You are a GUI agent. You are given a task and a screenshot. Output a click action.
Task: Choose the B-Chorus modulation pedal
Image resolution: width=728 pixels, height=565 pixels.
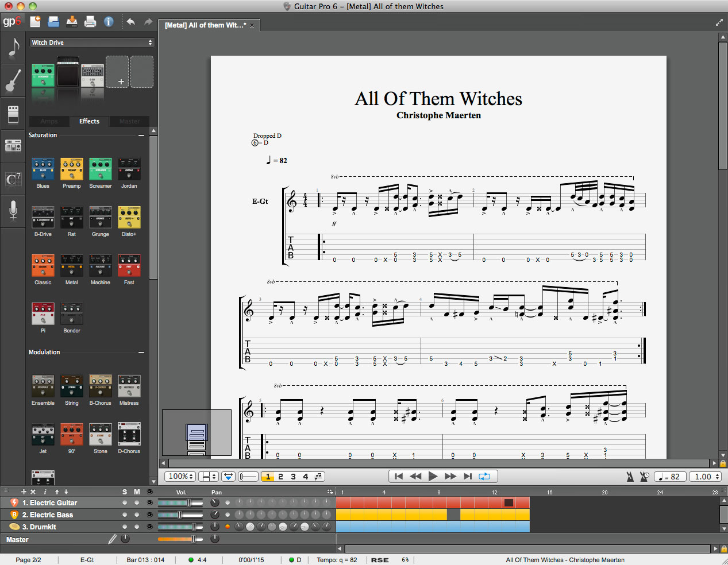pyautogui.click(x=100, y=387)
